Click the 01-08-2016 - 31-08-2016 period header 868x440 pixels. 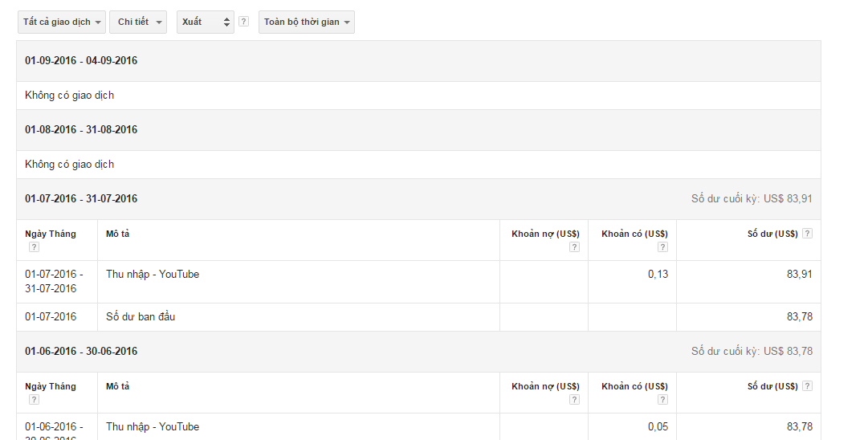(x=81, y=130)
